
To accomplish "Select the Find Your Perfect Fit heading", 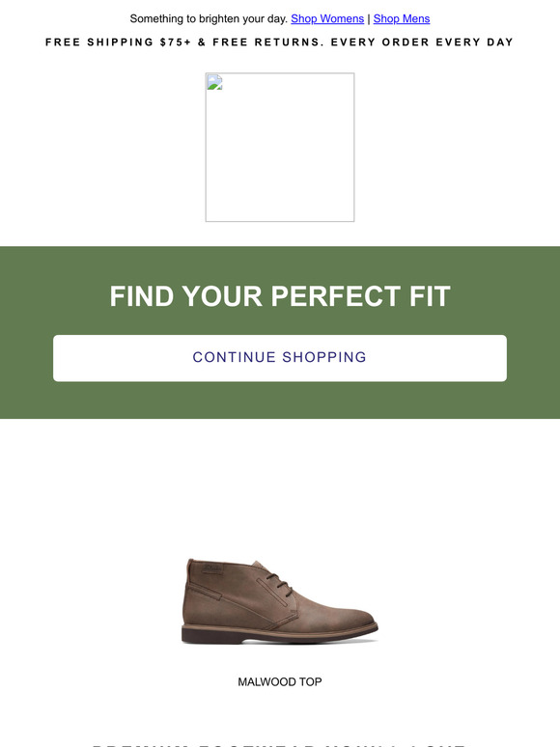I will coord(280,296).
